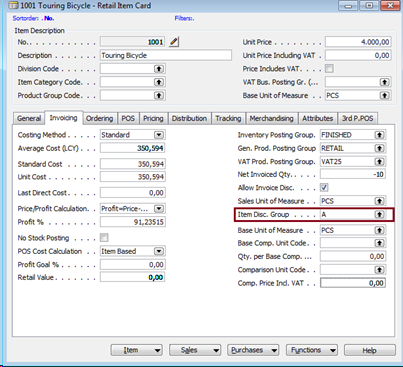
Task: Show the Merchandising tab
Action: (x=272, y=118)
